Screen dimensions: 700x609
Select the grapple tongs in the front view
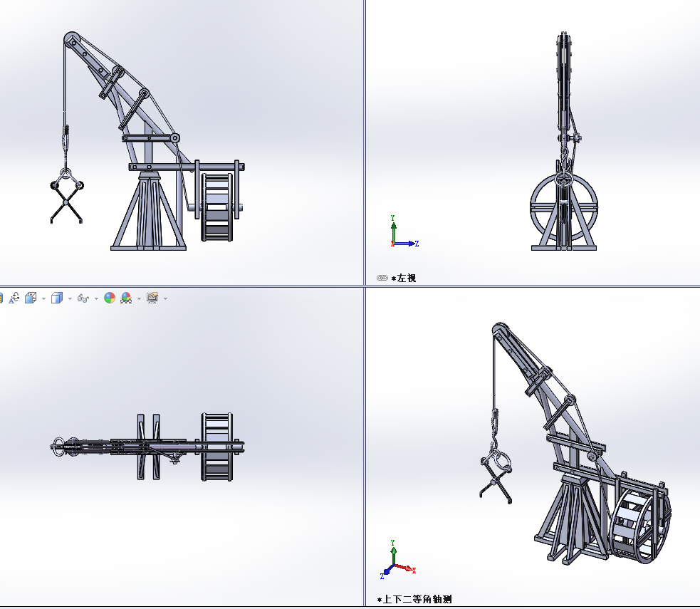pyautogui.click(x=66, y=197)
